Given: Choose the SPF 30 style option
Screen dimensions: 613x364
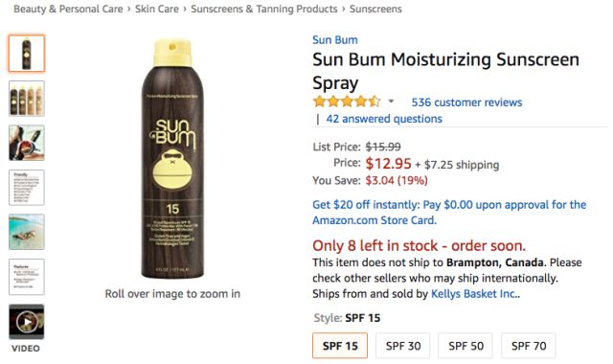Looking at the screenshot, I should [403, 346].
